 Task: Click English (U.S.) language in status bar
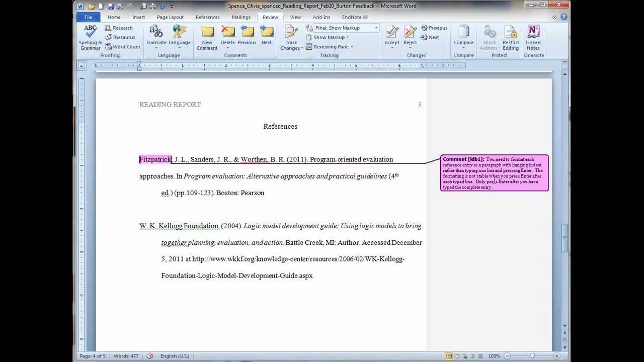click(x=175, y=356)
